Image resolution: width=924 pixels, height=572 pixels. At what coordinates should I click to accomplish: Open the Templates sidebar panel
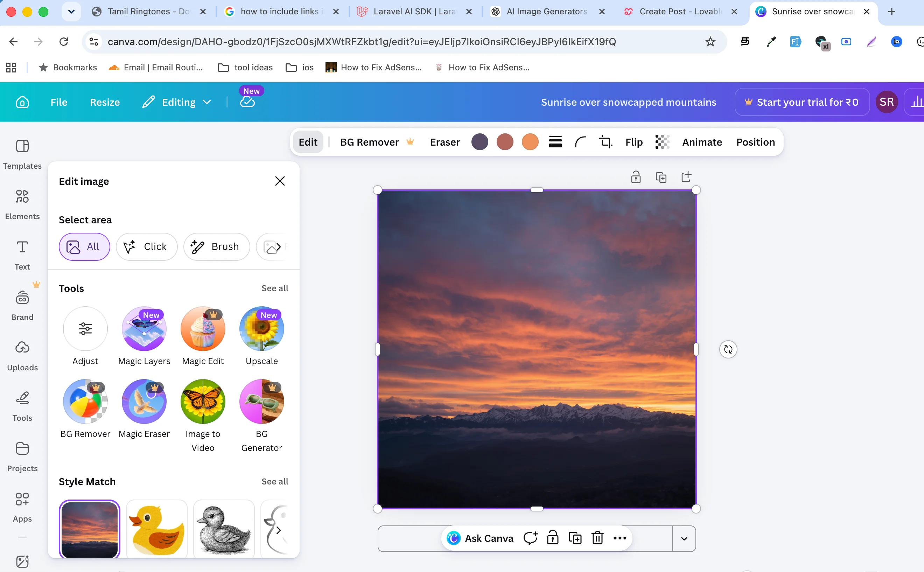[x=22, y=154]
